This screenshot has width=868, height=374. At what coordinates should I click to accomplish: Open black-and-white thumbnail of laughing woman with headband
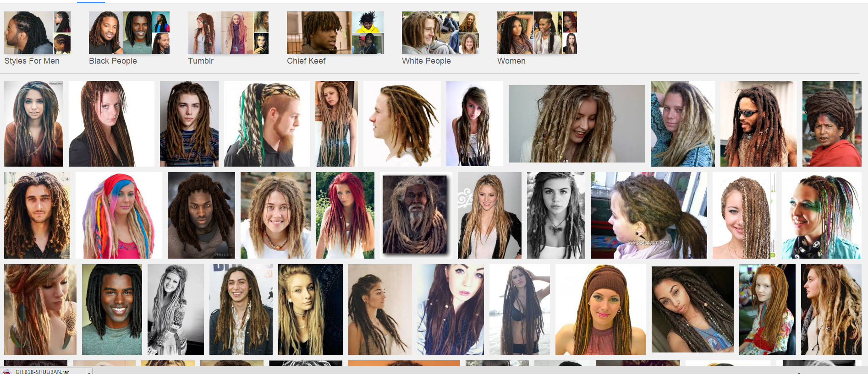pos(176,309)
